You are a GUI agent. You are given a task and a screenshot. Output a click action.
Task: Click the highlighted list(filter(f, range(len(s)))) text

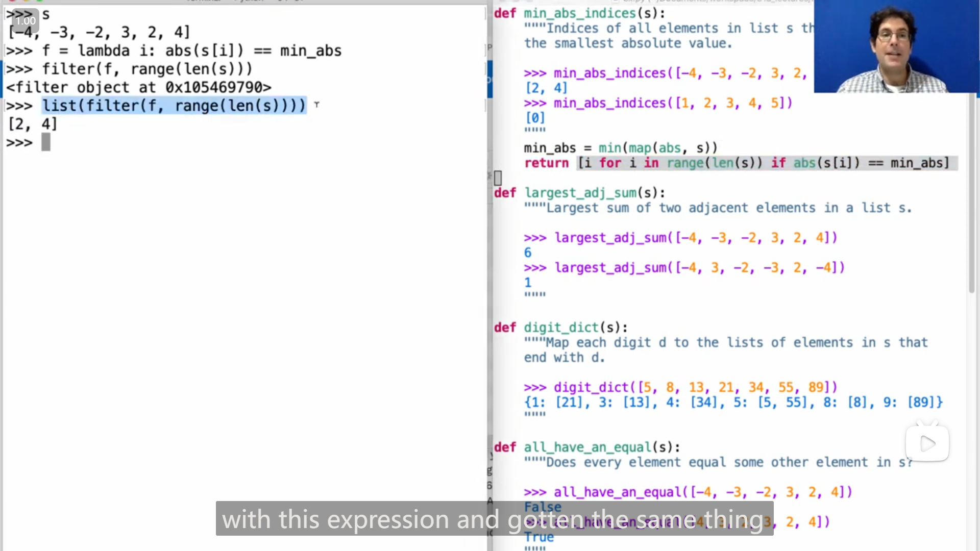pyautogui.click(x=174, y=106)
